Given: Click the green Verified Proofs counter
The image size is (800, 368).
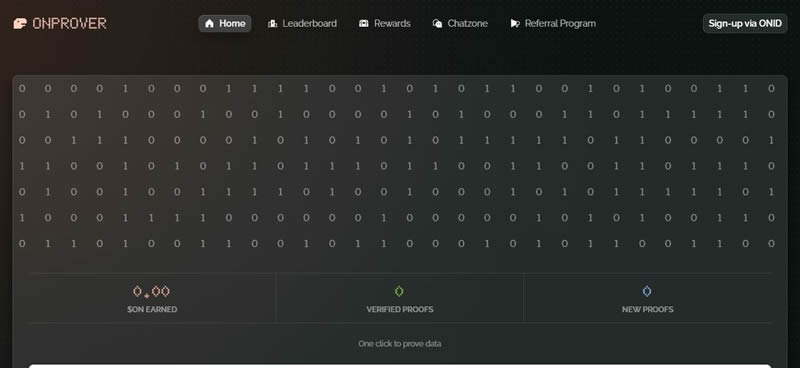Looking at the screenshot, I should point(399,291).
